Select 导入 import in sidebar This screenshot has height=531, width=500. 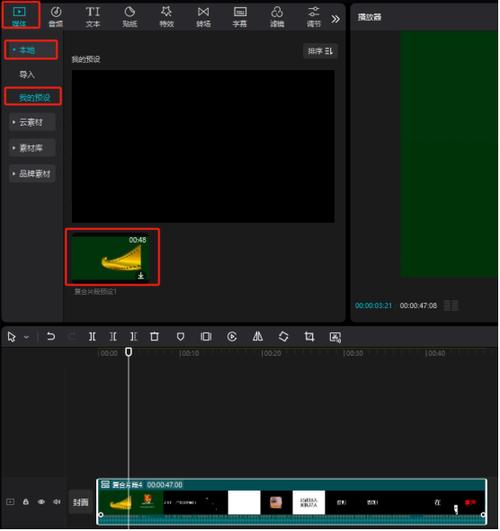27,75
